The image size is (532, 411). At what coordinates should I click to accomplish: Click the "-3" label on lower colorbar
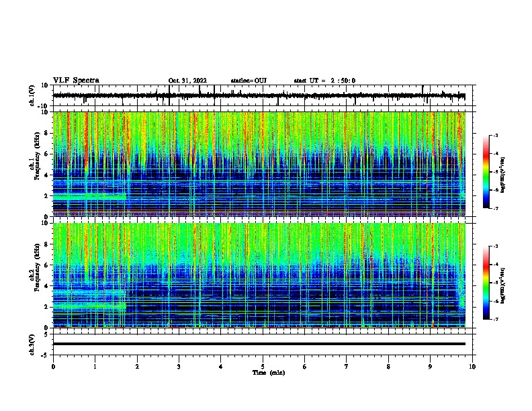click(495, 246)
